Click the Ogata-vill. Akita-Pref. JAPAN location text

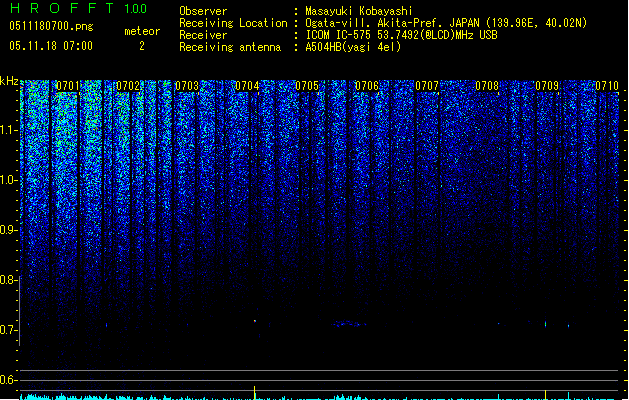pyautogui.click(x=446, y=23)
